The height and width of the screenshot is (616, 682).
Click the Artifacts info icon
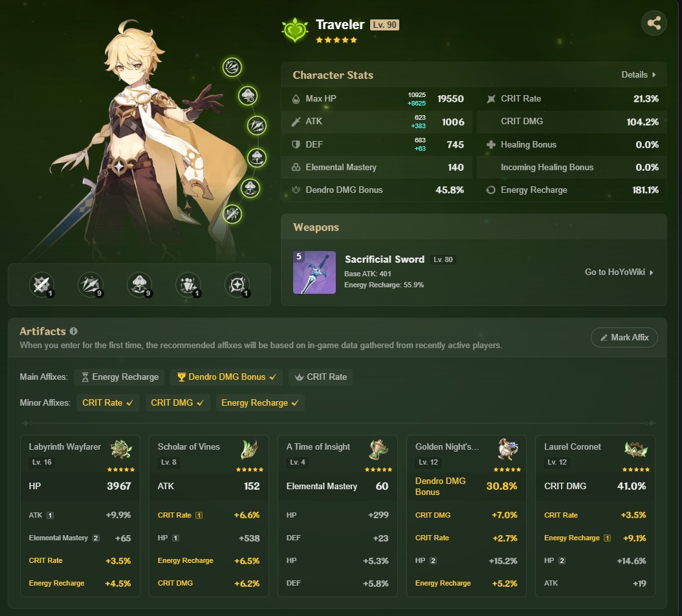74,331
